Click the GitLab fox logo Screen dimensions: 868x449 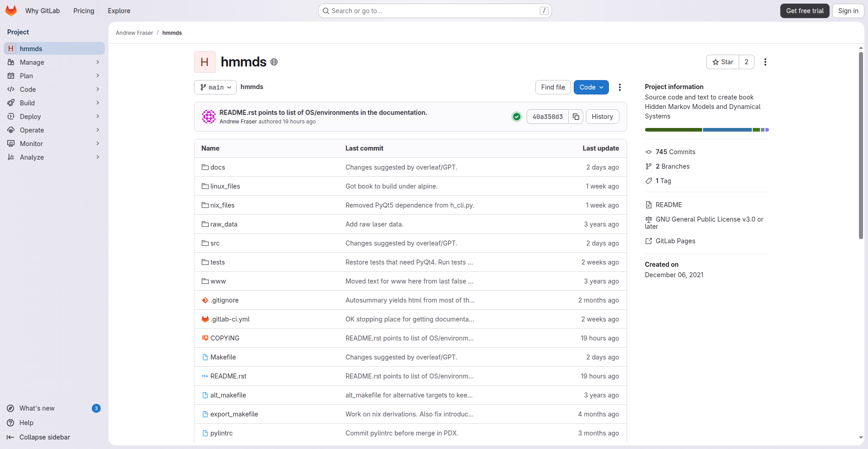pyautogui.click(x=11, y=11)
